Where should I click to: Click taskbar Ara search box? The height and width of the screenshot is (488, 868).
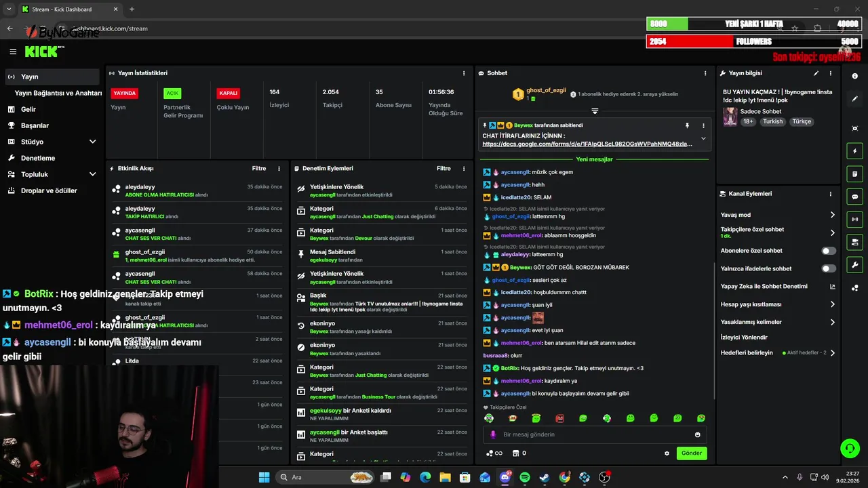pos(325,477)
